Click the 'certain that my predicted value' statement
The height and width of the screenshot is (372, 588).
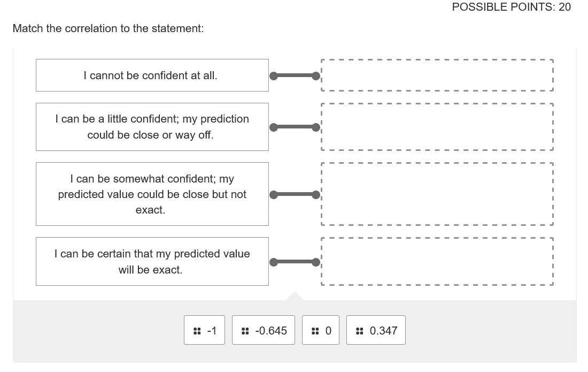click(x=152, y=261)
